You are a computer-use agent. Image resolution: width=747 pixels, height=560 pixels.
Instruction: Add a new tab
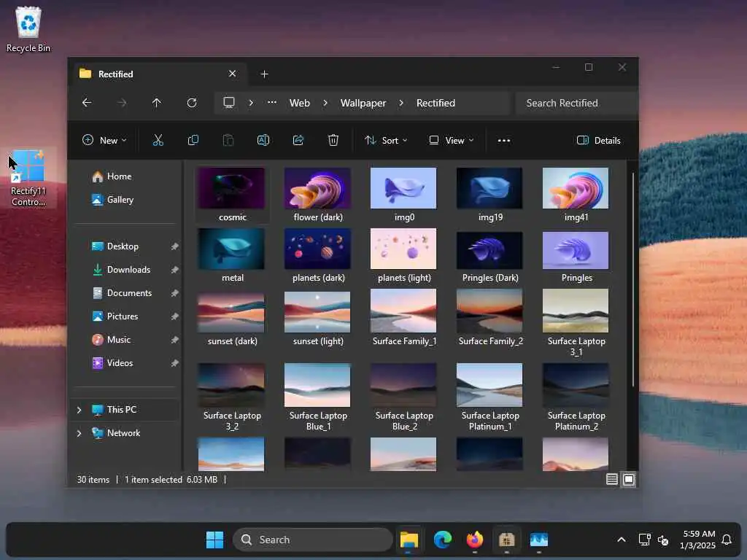pyautogui.click(x=264, y=74)
